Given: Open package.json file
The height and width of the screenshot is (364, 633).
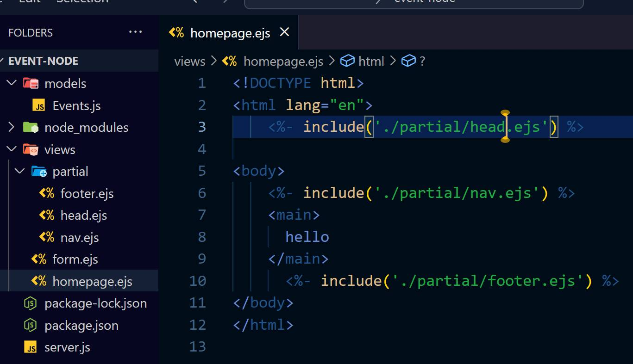Looking at the screenshot, I should coord(81,326).
